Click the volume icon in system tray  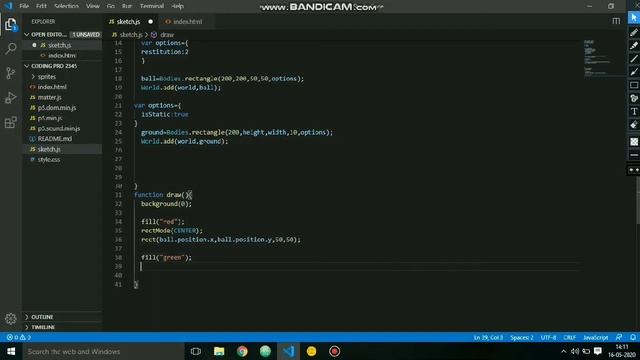(x=575, y=351)
